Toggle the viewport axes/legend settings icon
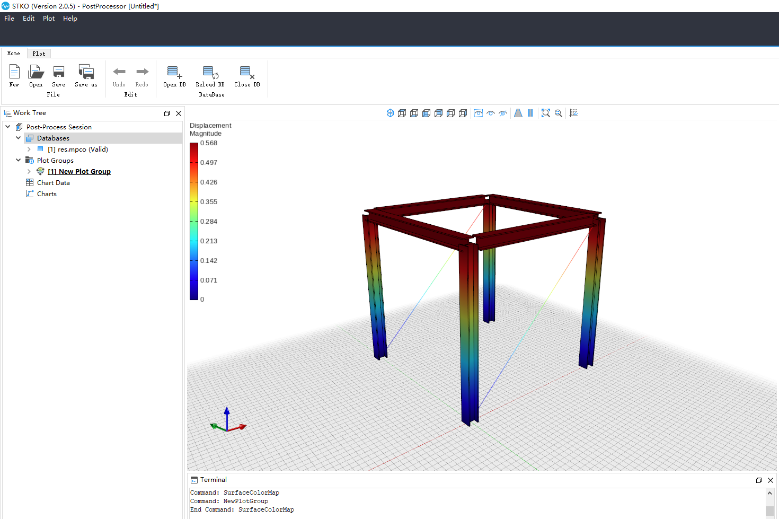779x519 pixels. tap(574, 113)
